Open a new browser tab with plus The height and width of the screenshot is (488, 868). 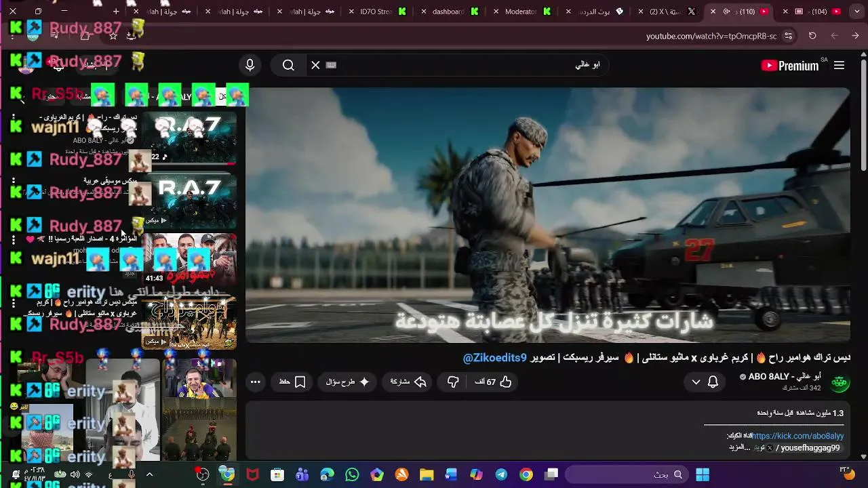point(116,12)
